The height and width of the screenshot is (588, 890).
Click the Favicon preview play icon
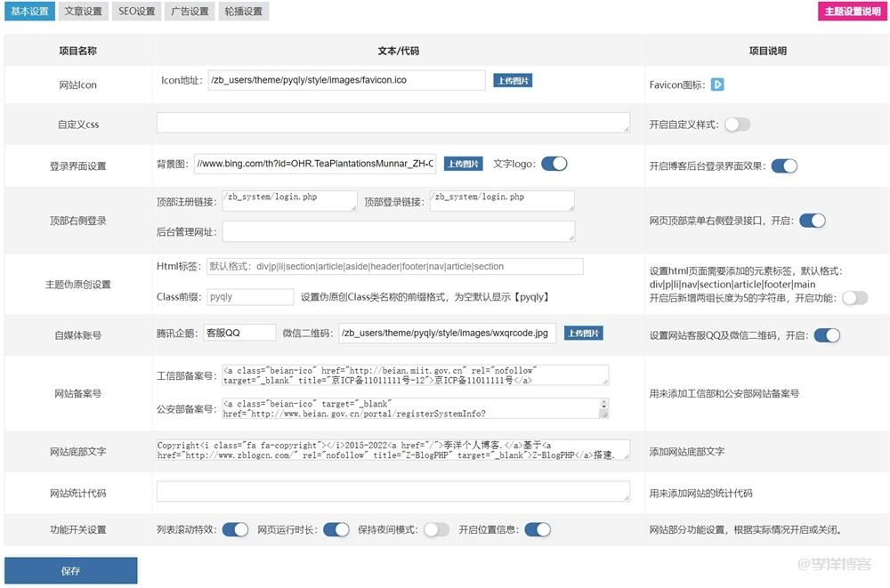click(717, 85)
